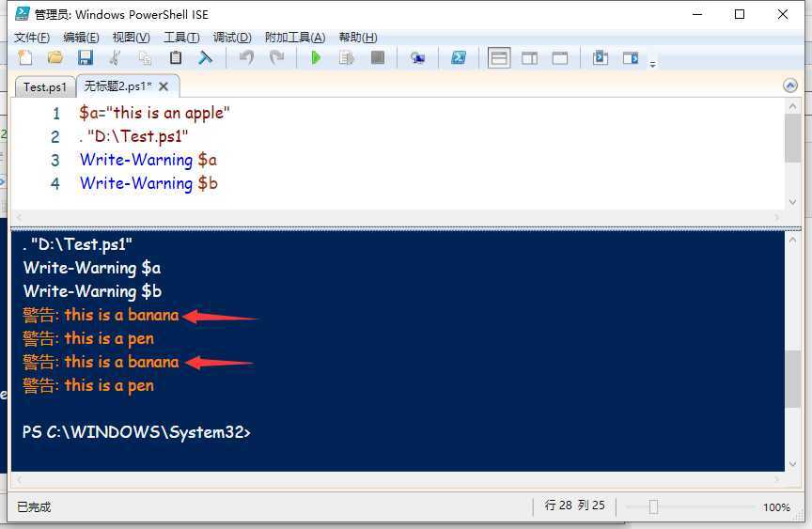Copy selection with the copy icon

point(146,58)
